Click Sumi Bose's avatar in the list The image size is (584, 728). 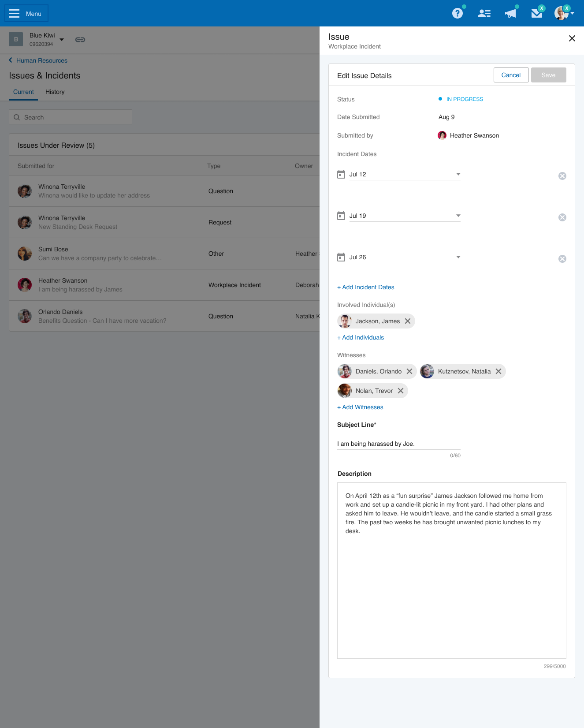click(25, 254)
